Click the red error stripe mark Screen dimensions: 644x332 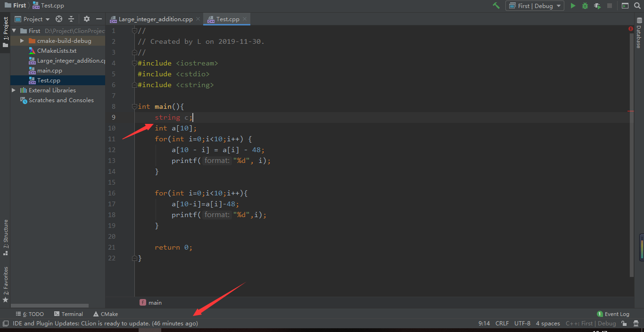tap(631, 112)
